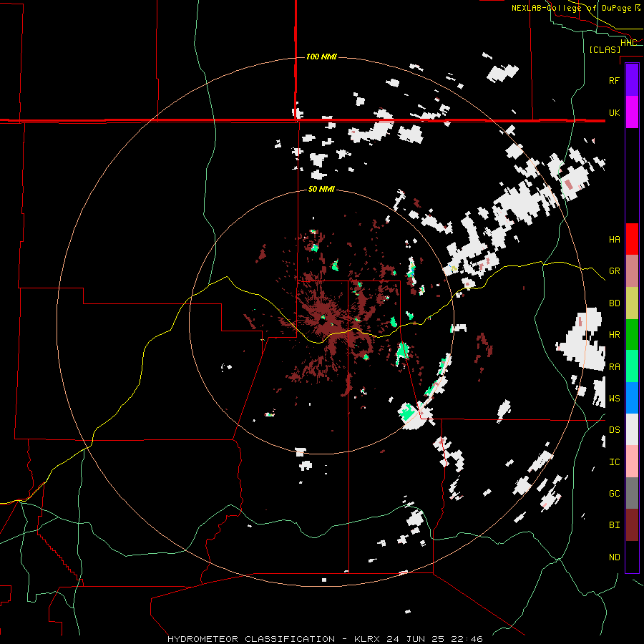Select the GR dusty-pink legend color
Image resolution: width=644 pixels, height=644 pixels.
tap(632, 271)
